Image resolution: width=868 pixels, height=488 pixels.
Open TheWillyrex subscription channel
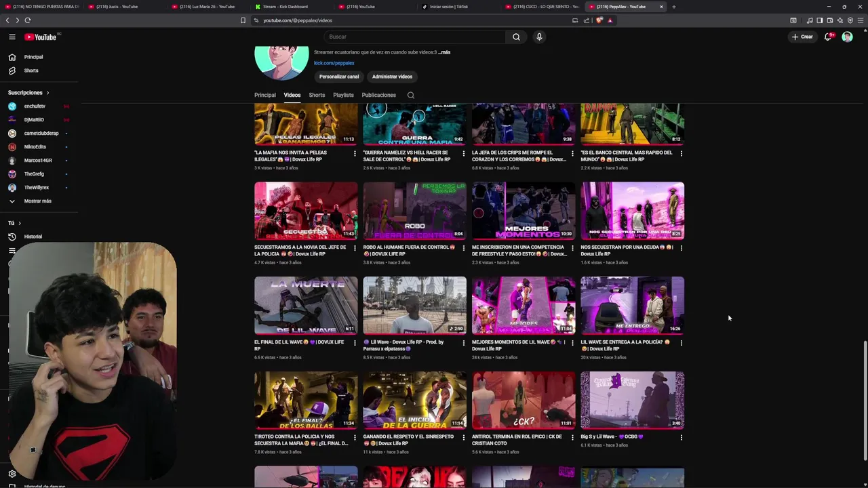coord(37,188)
